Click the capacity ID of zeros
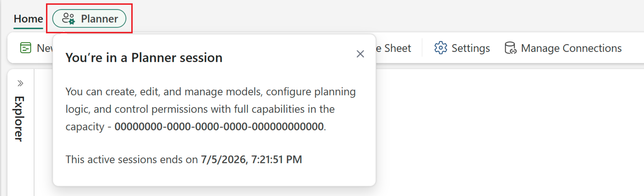644x196 pixels. 219,127
